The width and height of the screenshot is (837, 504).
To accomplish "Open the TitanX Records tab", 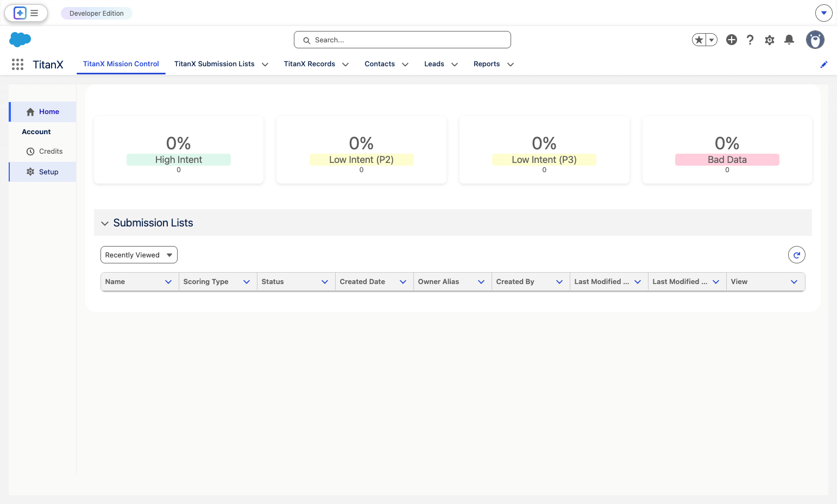I will click(310, 64).
